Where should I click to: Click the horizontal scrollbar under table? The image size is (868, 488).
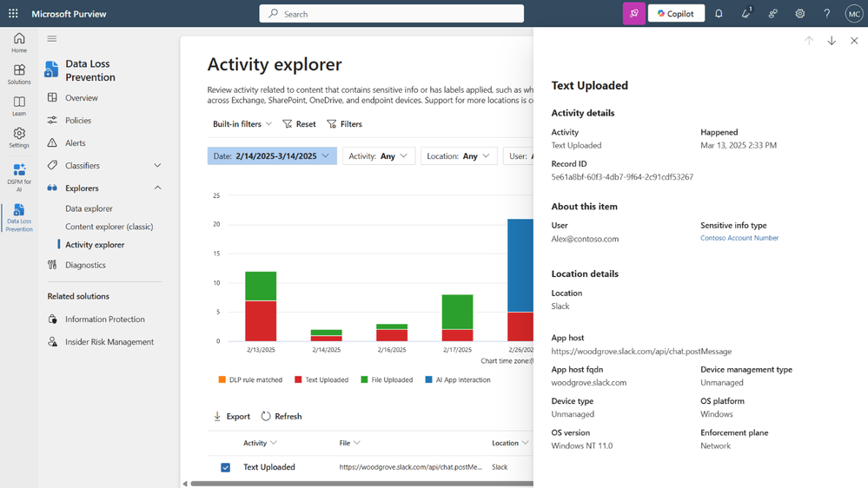[x=361, y=484]
